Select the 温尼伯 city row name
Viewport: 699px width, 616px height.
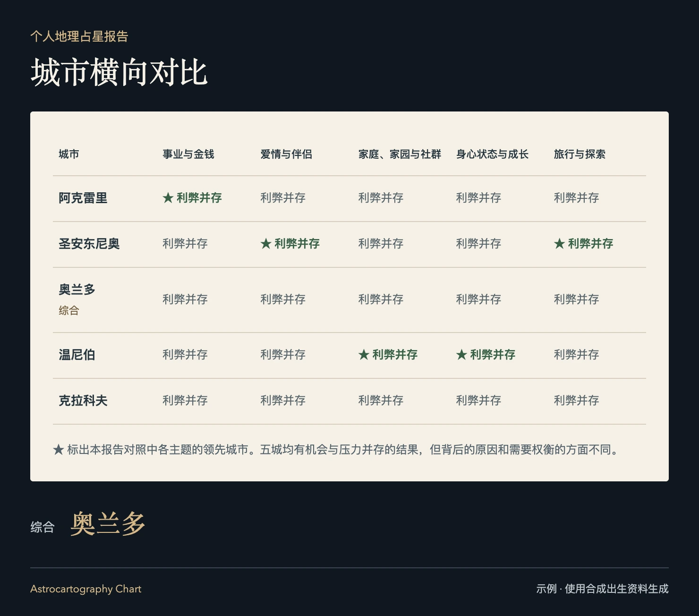coord(77,355)
